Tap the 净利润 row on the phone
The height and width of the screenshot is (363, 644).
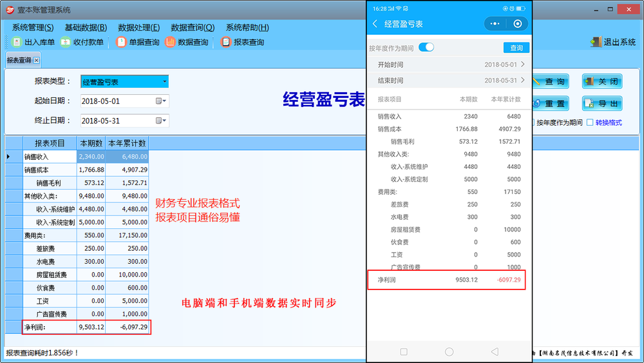point(446,280)
